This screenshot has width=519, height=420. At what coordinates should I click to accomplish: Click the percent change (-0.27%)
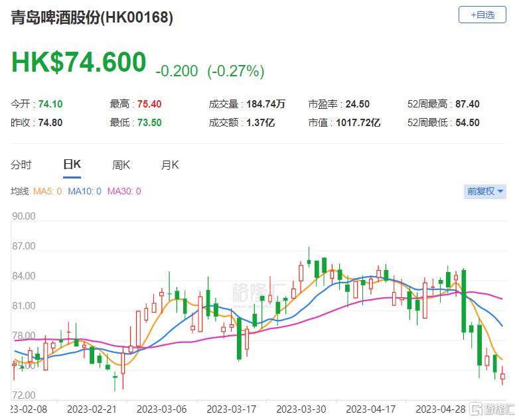[236, 71]
